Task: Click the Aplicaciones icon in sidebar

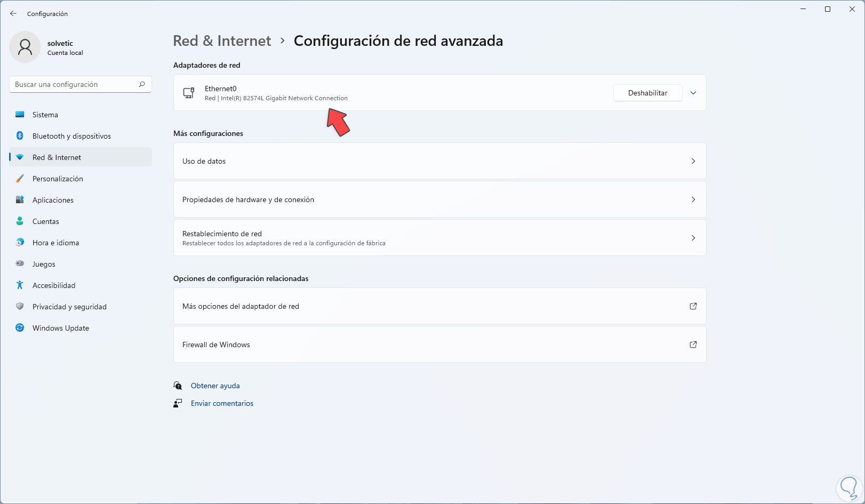Action: [20, 200]
